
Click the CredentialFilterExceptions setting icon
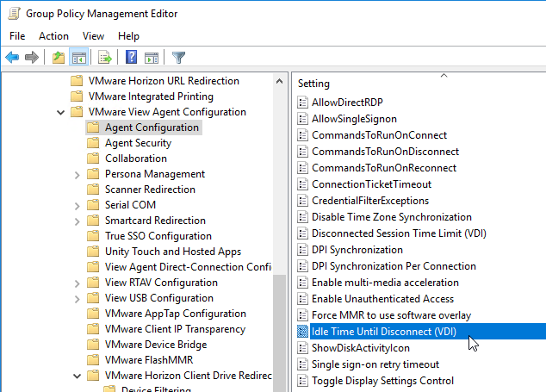(302, 201)
